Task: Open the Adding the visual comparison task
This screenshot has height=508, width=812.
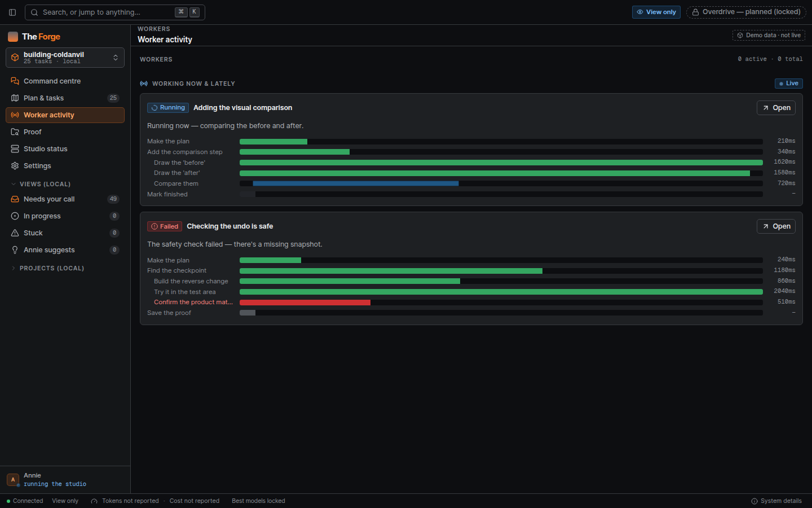Action: [776, 108]
